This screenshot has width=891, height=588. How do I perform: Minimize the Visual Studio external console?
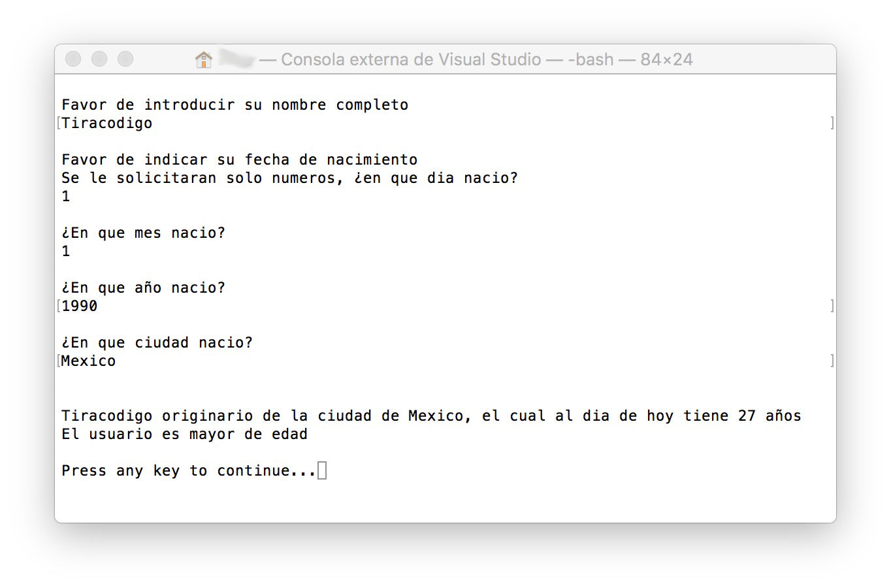99,59
